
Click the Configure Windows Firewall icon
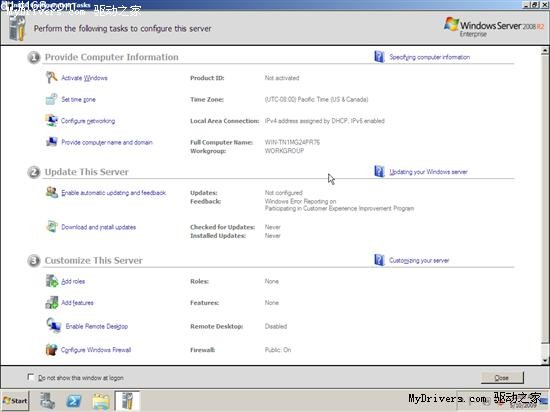[52, 349]
